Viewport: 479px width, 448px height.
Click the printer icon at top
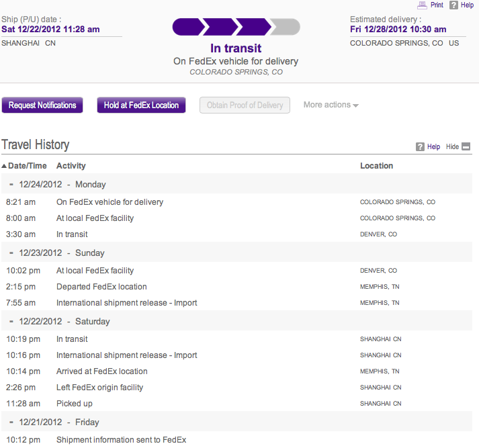pyautogui.click(x=422, y=5)
